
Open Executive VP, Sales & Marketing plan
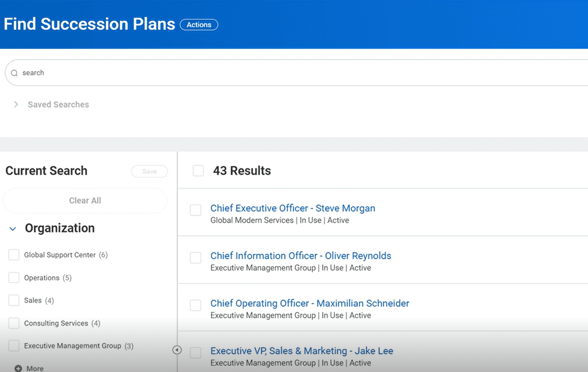coord(301,351)
